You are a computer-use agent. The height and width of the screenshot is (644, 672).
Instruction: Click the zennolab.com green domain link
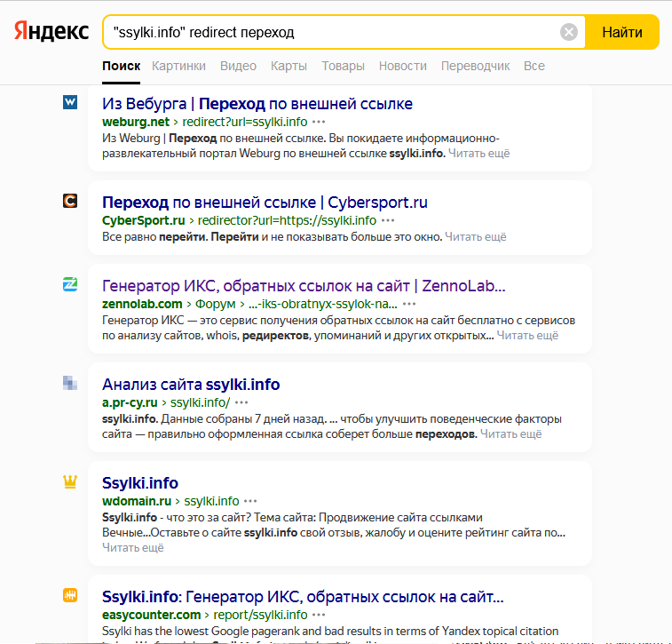click(x=142, y=305)
